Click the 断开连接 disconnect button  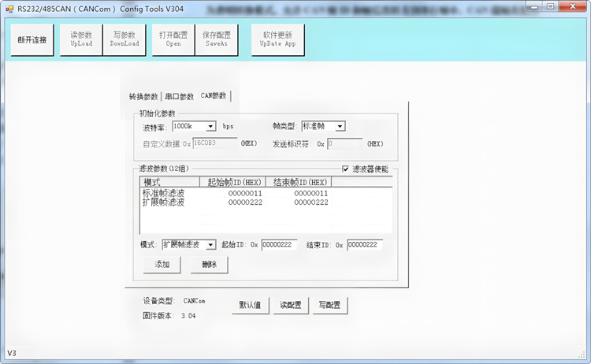point(32,39)
